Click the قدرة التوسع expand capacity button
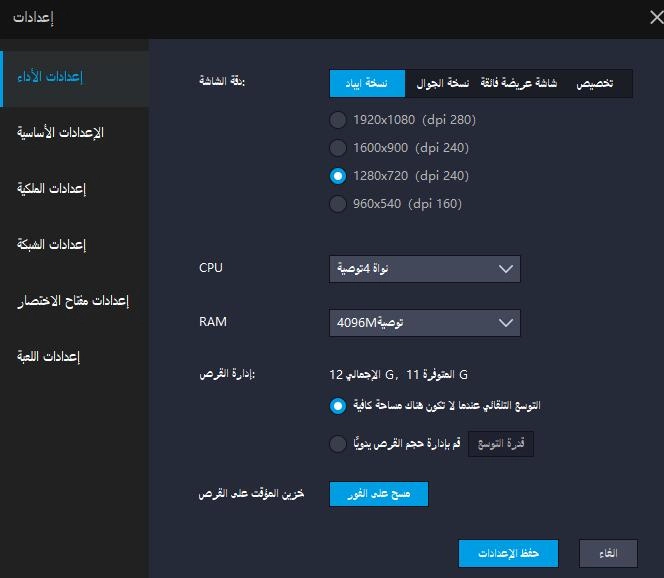The height and width of the screenshot is (578, 664). 501,444
